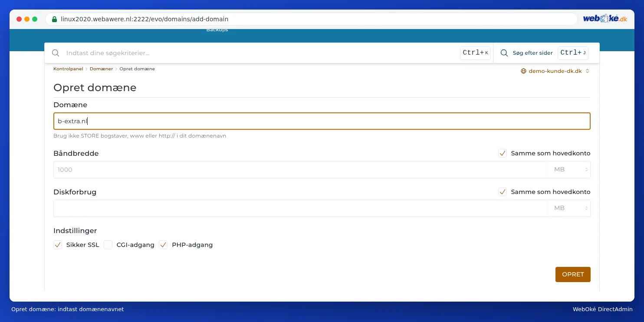The width and height of the screenshot is (644, 322).
Task: Uncheck 'Samme som hovedkonto' for Båndbredde
Action: [503, 153]
